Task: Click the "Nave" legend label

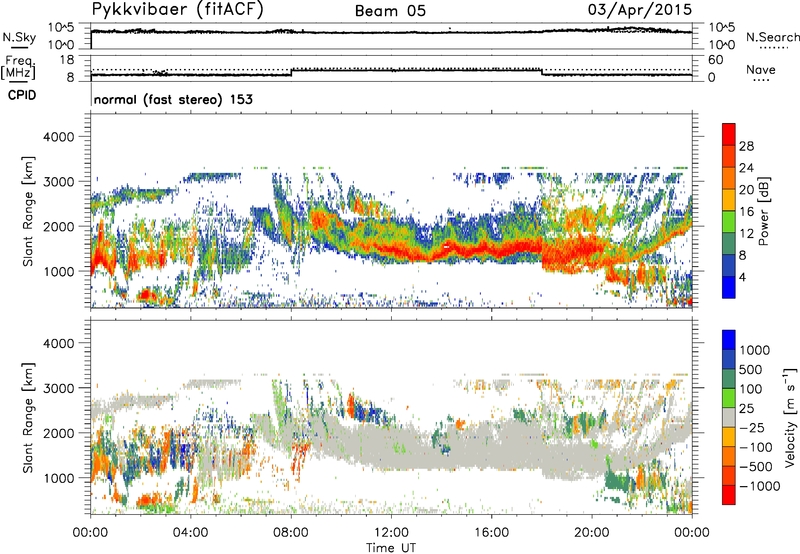Action: click(x=761, y=69)
